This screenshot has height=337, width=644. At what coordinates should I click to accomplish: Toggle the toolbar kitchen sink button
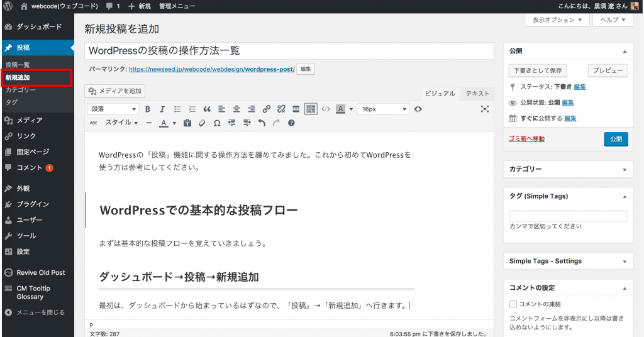tap(311, 109)
